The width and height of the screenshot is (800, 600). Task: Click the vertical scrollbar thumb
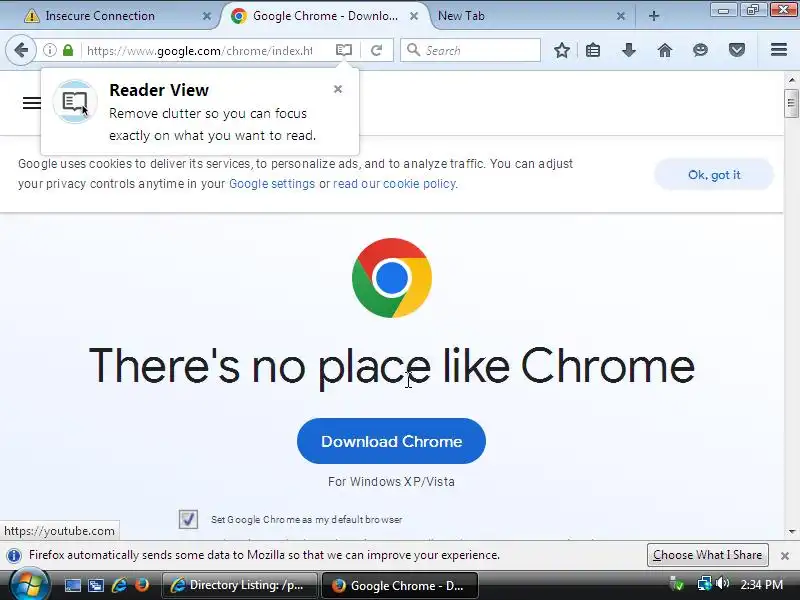coord(791,104)
